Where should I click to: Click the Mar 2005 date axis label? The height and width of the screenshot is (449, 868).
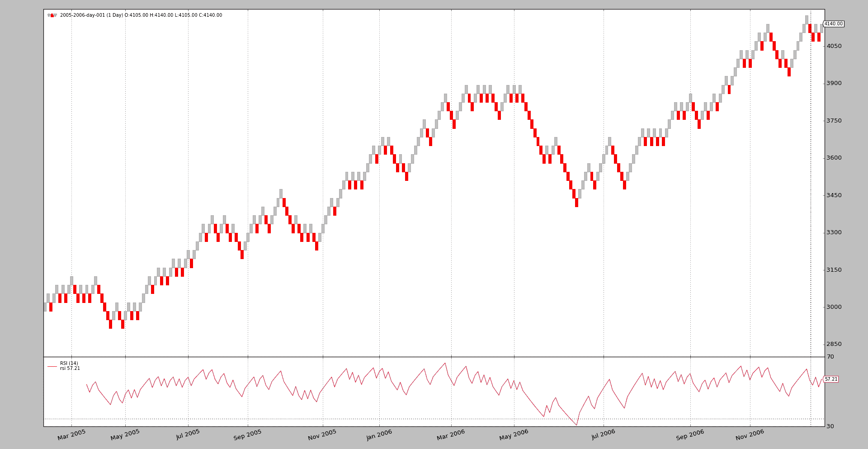click(71, 435)
